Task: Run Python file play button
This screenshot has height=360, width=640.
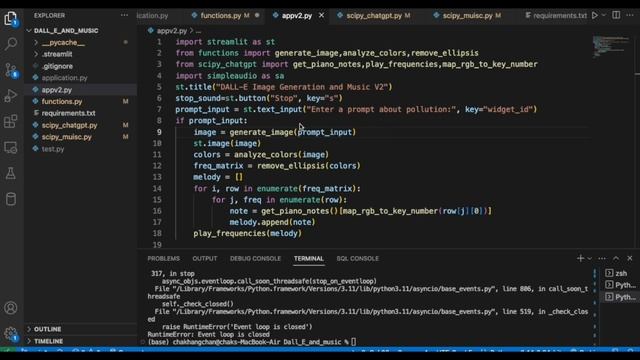Action: 595,15
